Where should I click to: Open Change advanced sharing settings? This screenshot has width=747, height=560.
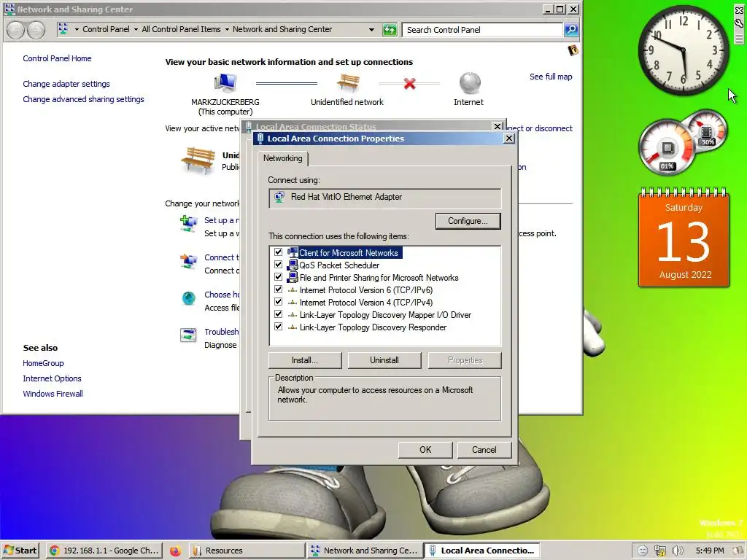tap(83, 99)
